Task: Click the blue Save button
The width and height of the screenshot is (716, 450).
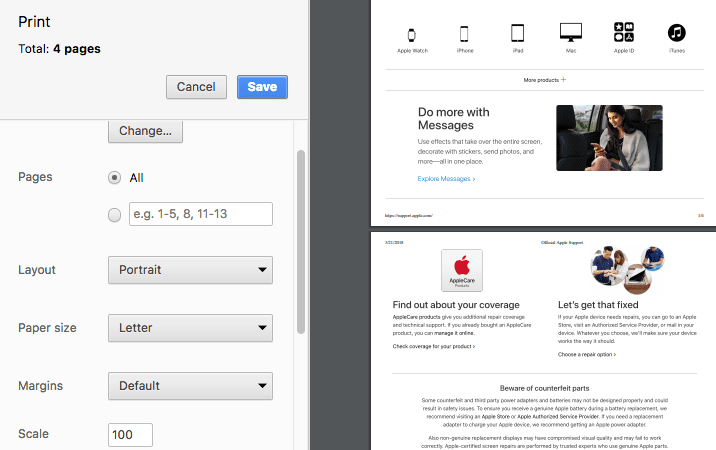Action: pos(262,87)
